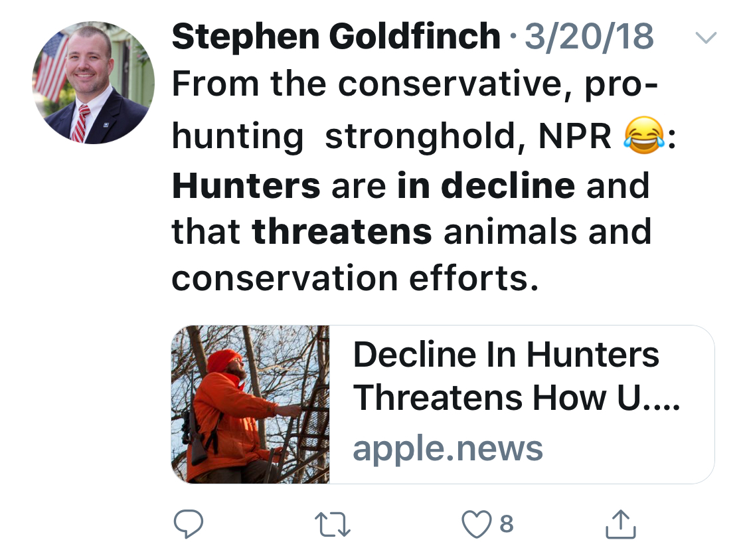Click the apple.news source link

coord(448,448)
